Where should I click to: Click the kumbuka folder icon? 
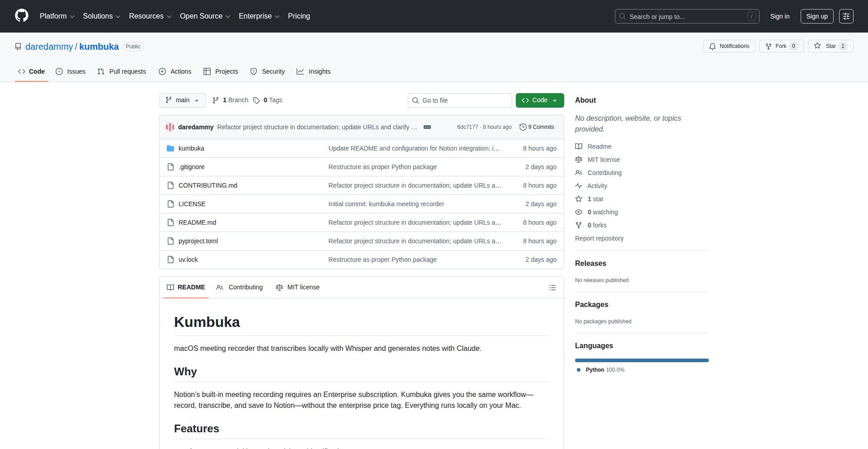tap(170, 148)
